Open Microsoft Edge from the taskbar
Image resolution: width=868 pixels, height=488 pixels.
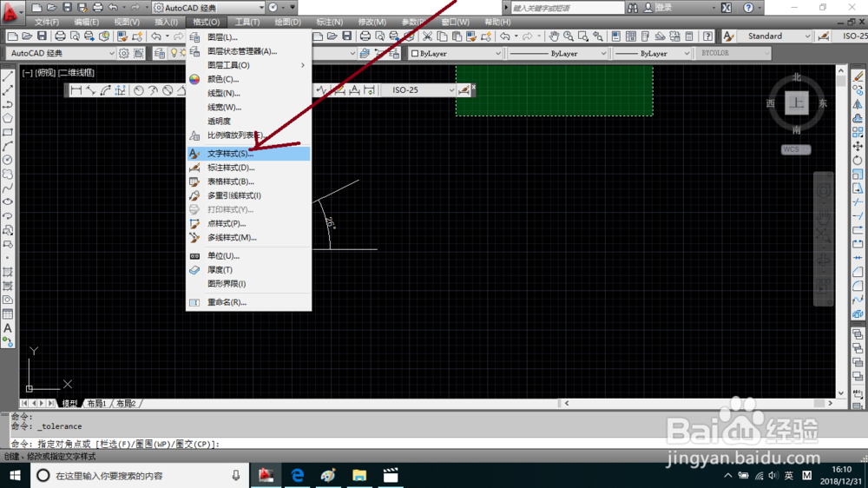click(297, 475)
